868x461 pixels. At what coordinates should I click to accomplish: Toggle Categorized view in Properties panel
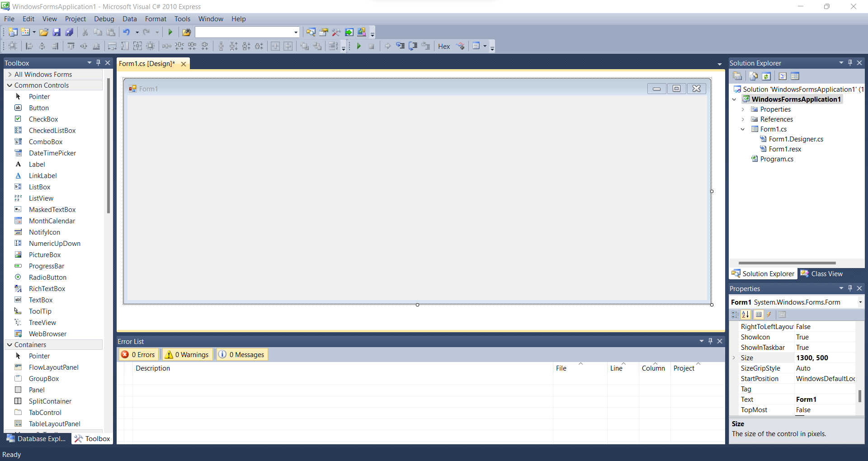tap(735, 315)
